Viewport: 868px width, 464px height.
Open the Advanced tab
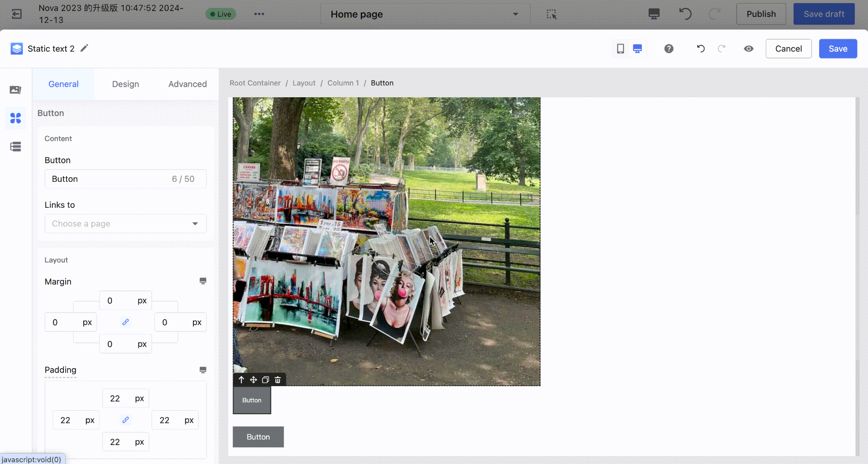tap(187, 84)
